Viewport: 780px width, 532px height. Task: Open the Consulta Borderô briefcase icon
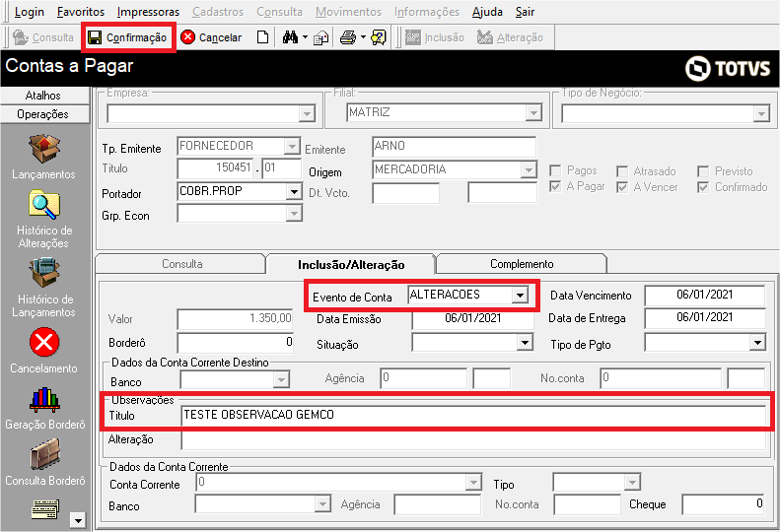pos(44,454)
